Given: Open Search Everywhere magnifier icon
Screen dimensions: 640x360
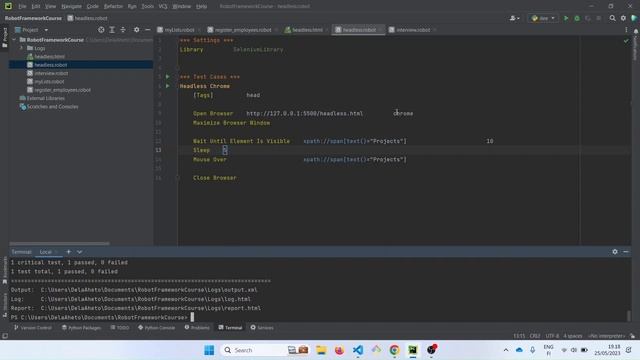Looking at the screenshot, I should (612, 18).
